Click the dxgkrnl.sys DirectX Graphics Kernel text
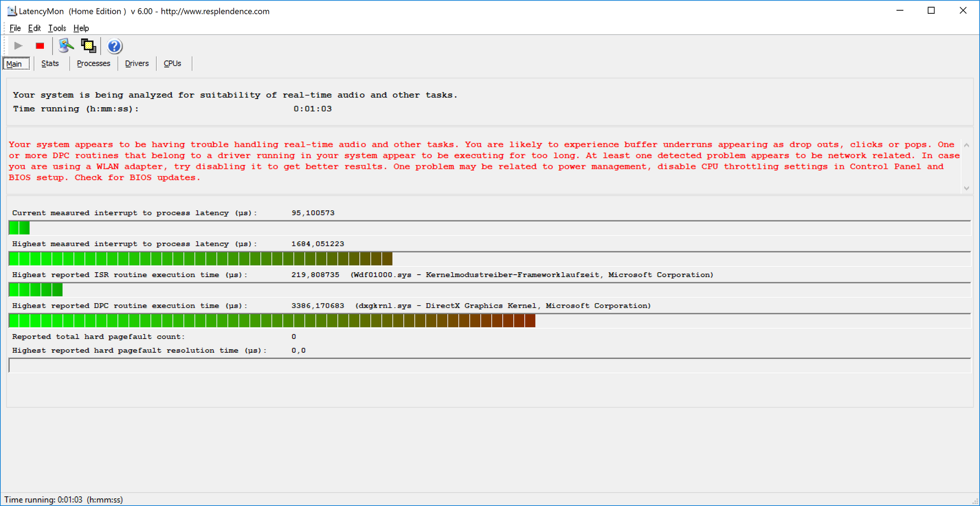 [x=503, y=306]
